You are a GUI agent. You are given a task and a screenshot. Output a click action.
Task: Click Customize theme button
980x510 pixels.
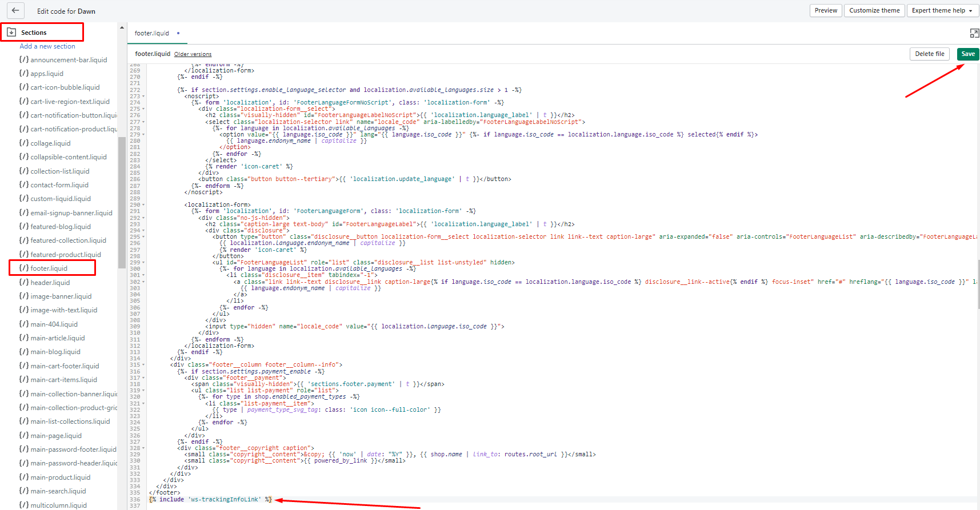(x=874, y=10)
